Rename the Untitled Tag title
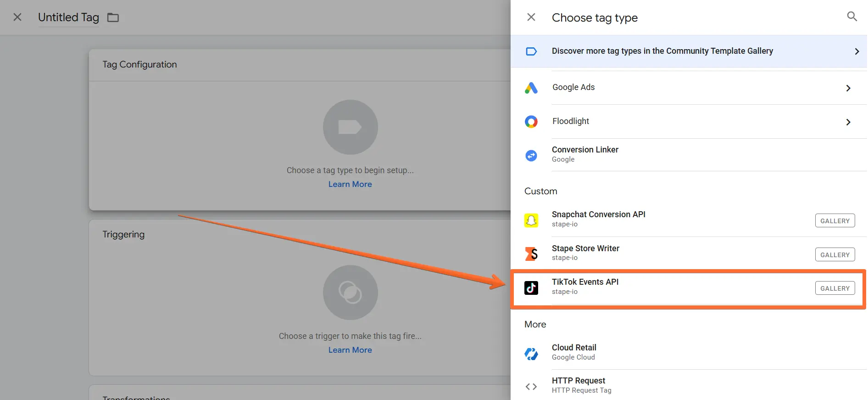The height and width of the screenshot is (400, 868). click(x=68, y=17)
